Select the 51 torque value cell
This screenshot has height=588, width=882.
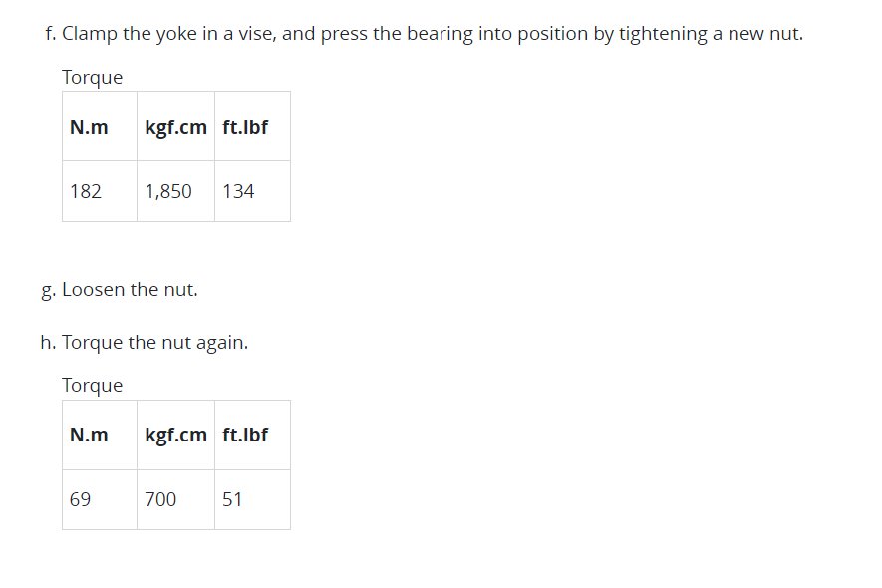(252, 499)
